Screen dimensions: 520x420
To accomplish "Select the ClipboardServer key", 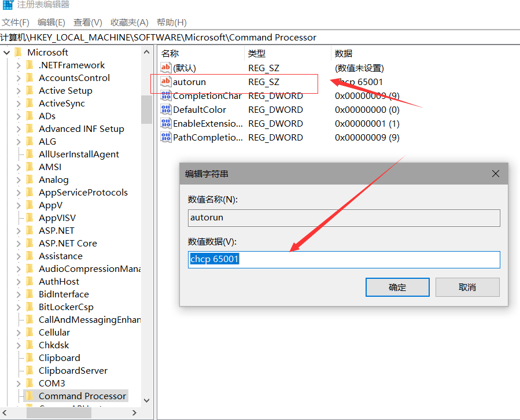I will tap(73, 370).
